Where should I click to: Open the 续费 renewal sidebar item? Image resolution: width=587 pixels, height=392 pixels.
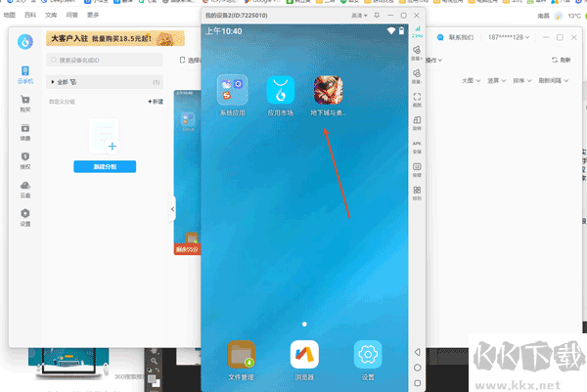click(x=25, y=132)
